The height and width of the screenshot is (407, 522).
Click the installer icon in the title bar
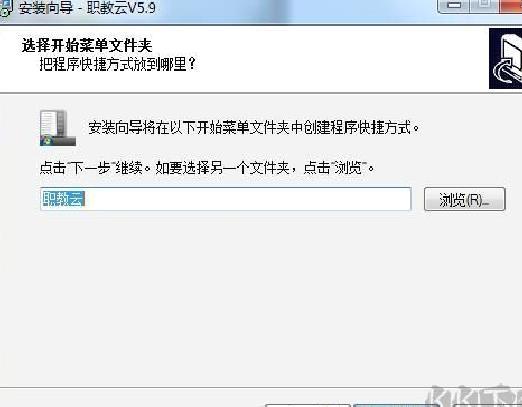tap(6, 8)
